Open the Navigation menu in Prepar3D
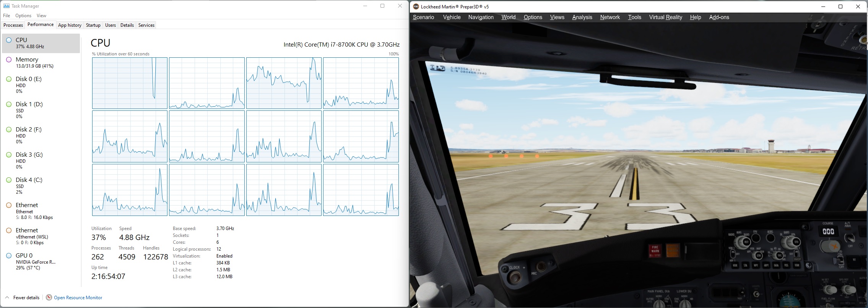 click(x=481, y=17)
